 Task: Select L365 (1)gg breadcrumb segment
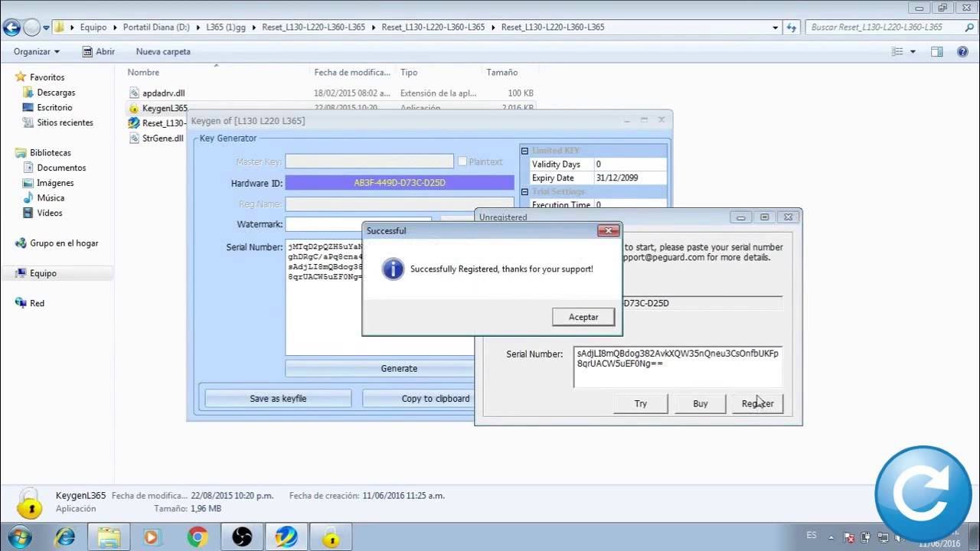coord(226,28)
